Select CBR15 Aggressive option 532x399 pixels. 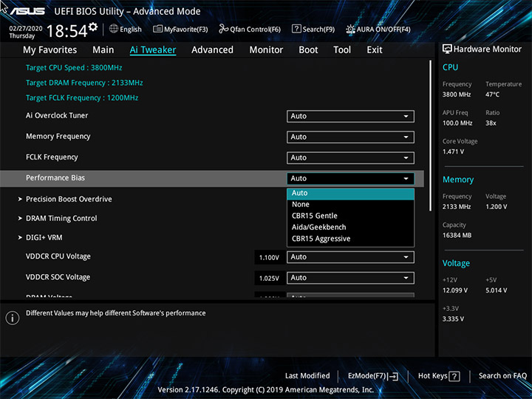(350, 239)
